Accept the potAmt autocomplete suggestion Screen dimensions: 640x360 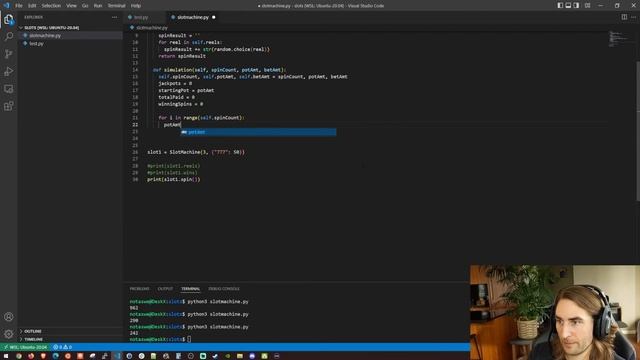pyautogui.click(x=258, y=132)
